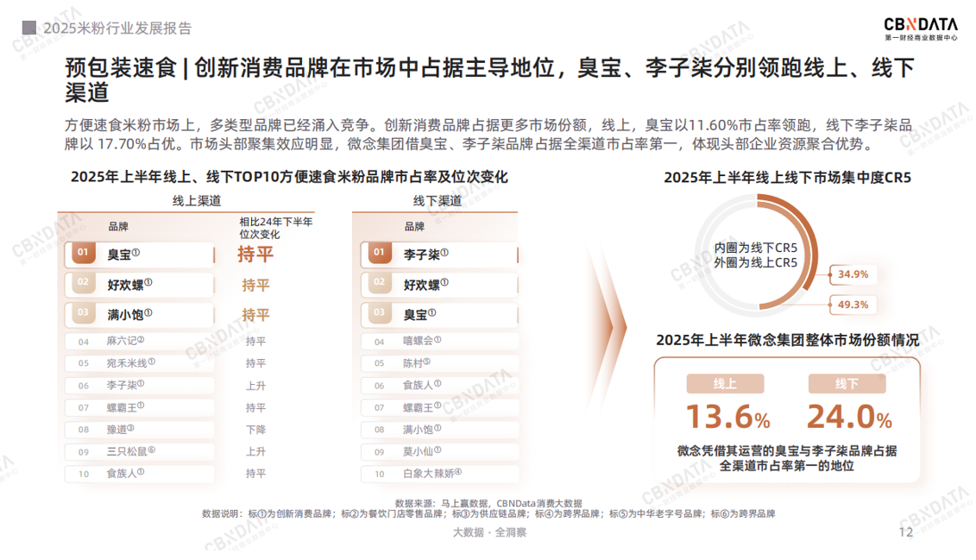Click the gray square beside the report name
Screen dimensions: 976x560
click(x=28, y=28)
